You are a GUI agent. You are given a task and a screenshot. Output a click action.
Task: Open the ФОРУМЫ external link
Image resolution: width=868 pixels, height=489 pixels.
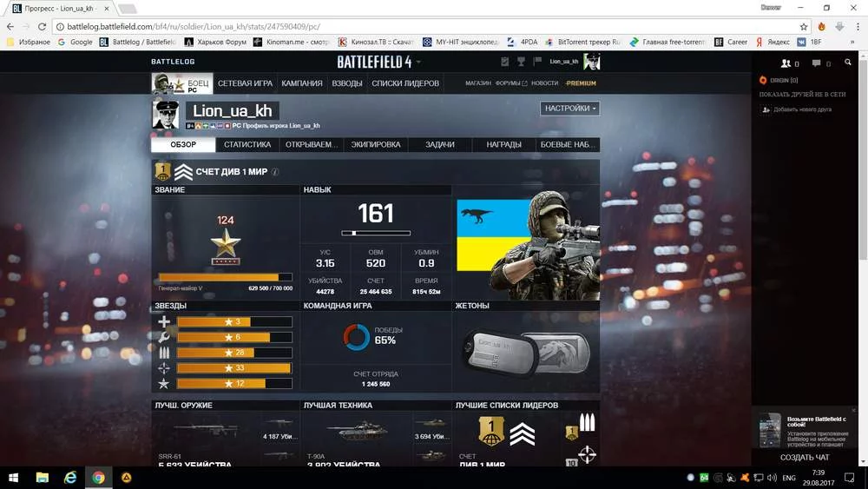pos(511,83)
